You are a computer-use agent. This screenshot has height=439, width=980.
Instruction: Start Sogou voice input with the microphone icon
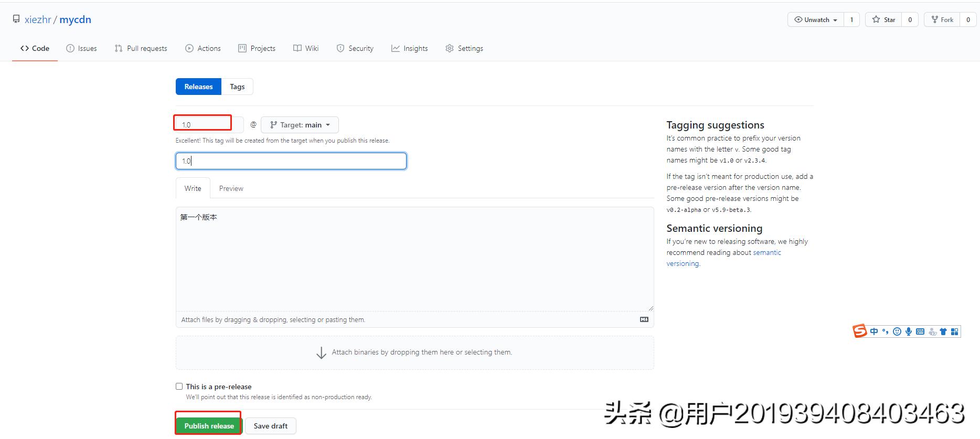(x=908, y=331)
